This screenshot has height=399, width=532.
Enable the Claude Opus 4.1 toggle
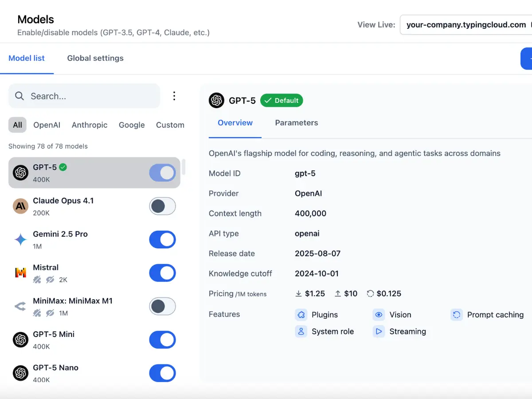(162, 206)
